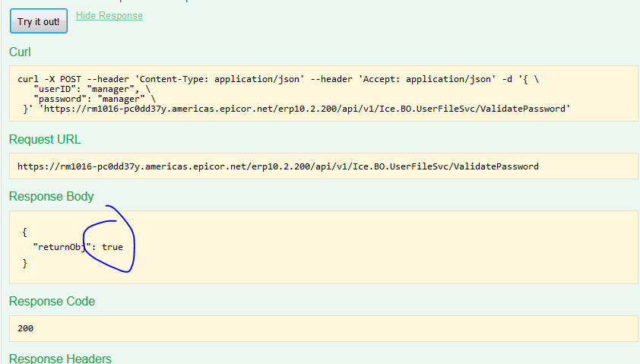This screenshot has width=640, height=364.
Task: Select the Request URL heading
Action: (x=45, y=140)
